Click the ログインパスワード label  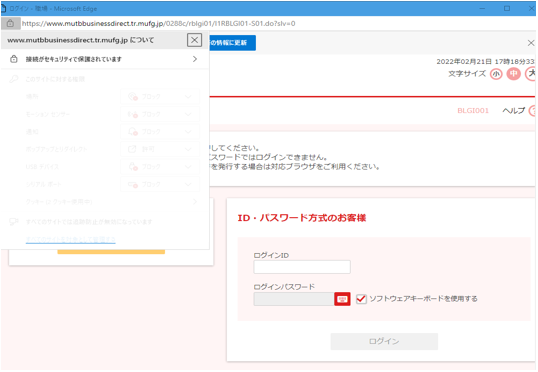(284, 287)
